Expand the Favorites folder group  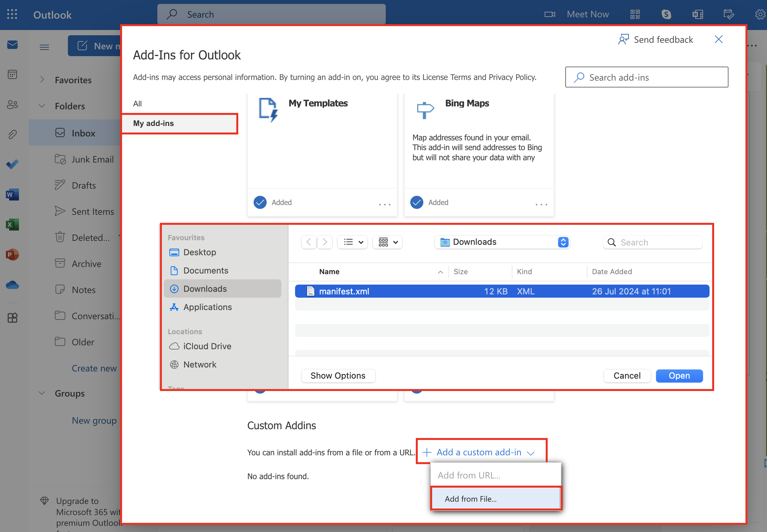[x=42, y=80]
